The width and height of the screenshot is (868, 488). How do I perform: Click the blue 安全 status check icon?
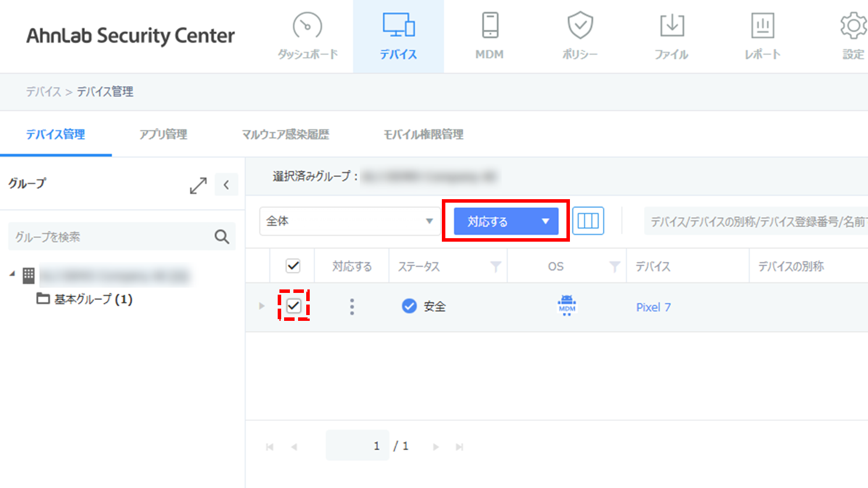[409, 306]
